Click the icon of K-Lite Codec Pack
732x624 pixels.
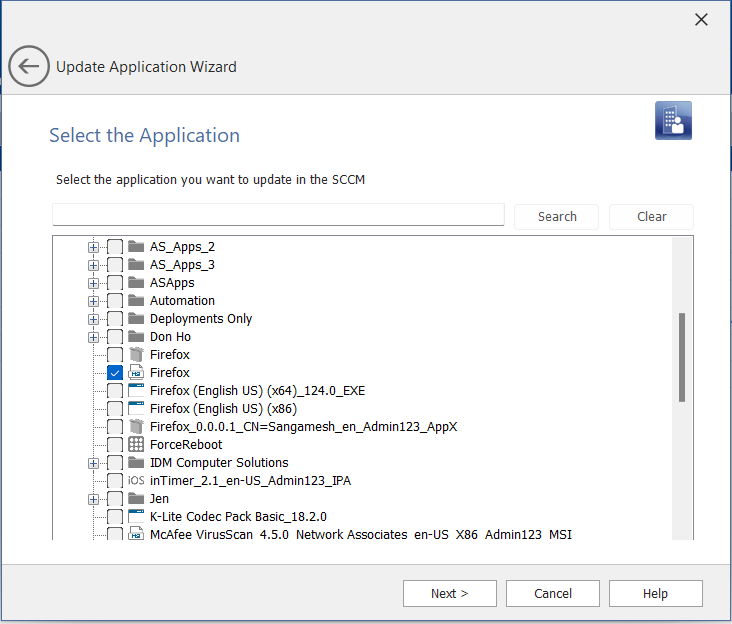(136, 517)
